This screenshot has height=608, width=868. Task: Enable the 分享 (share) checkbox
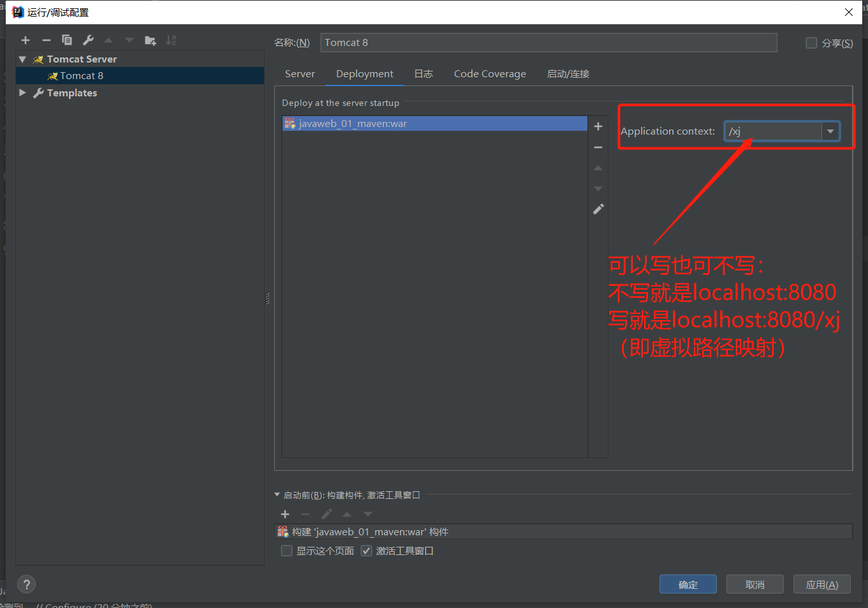click(811, 43)
